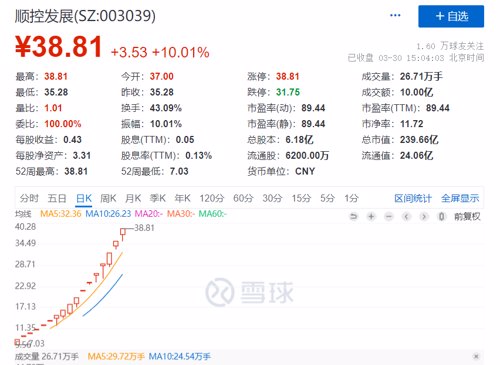Click the latest candlestick at 38.81
500x365 pixels.
[x=123, y=234]
